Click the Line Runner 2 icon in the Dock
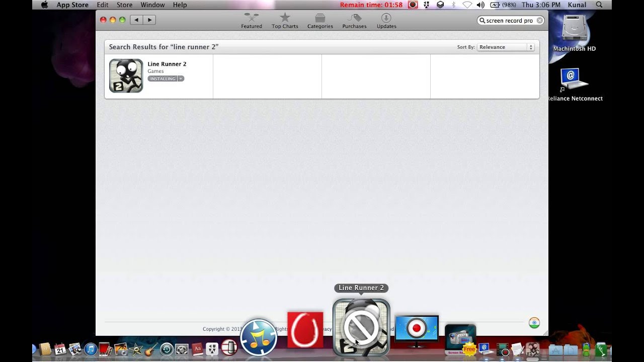Viewport: 644px width, 362px height. pos(361,327)
